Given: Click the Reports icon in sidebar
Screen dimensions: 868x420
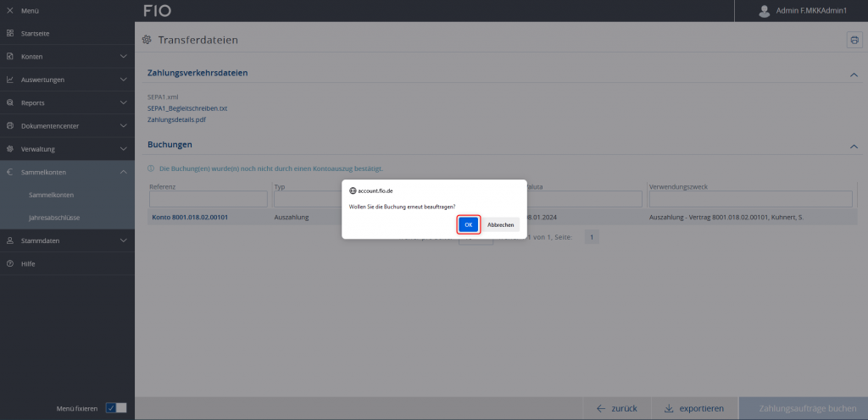Looking at the screenshot, I should tap(9, 102).
